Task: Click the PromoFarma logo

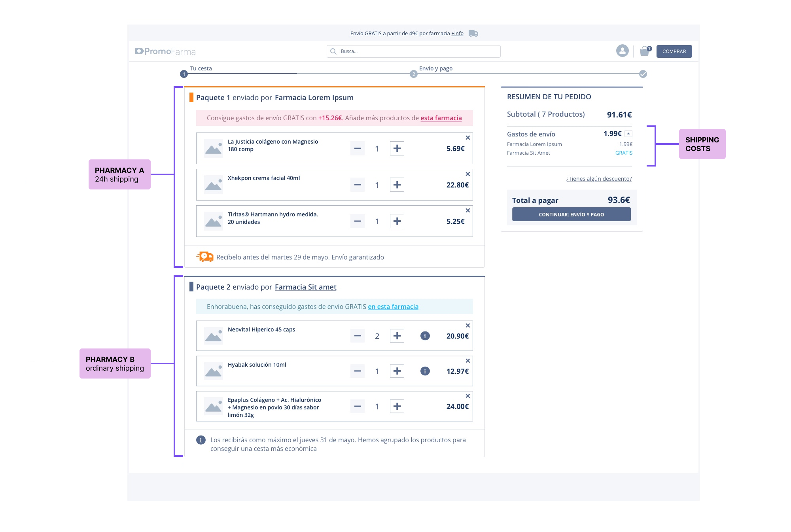Action: point(165,51)
